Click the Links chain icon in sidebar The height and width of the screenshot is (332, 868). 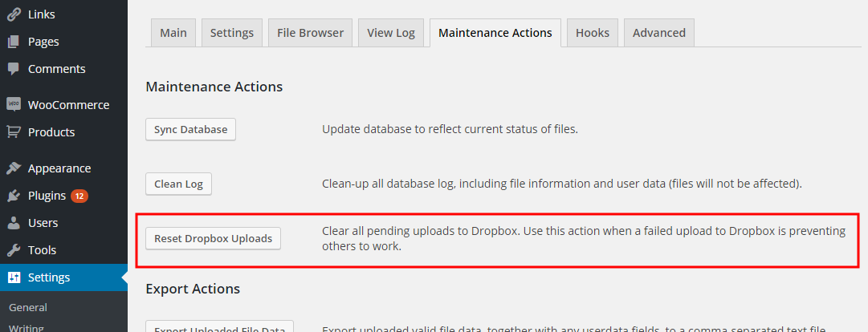click(14, 14)
